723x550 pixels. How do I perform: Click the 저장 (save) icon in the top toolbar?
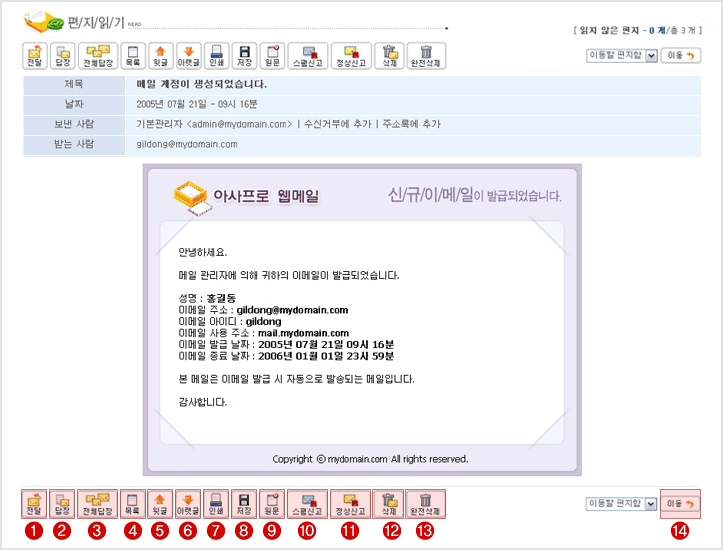click(x=244, y=55)
